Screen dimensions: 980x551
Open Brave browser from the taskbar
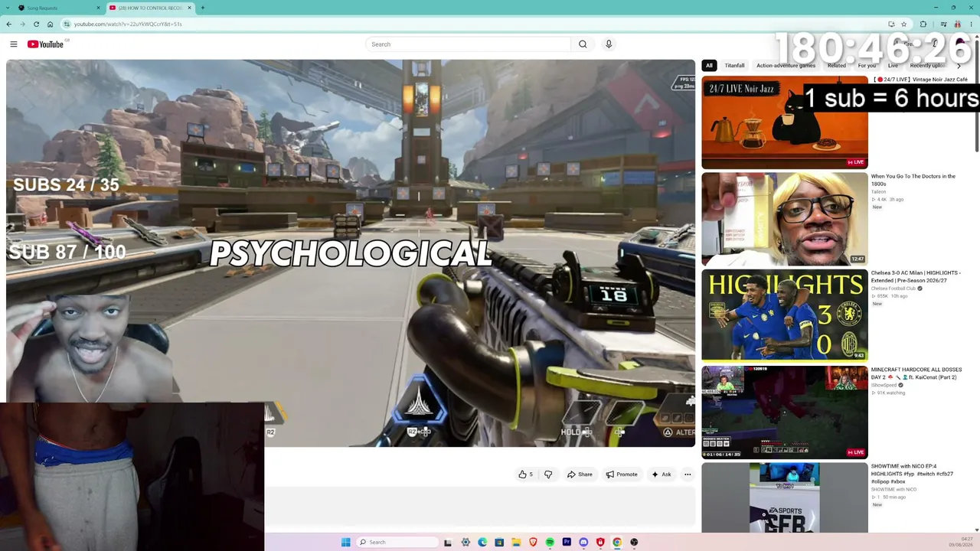click(x=533, y=542)
